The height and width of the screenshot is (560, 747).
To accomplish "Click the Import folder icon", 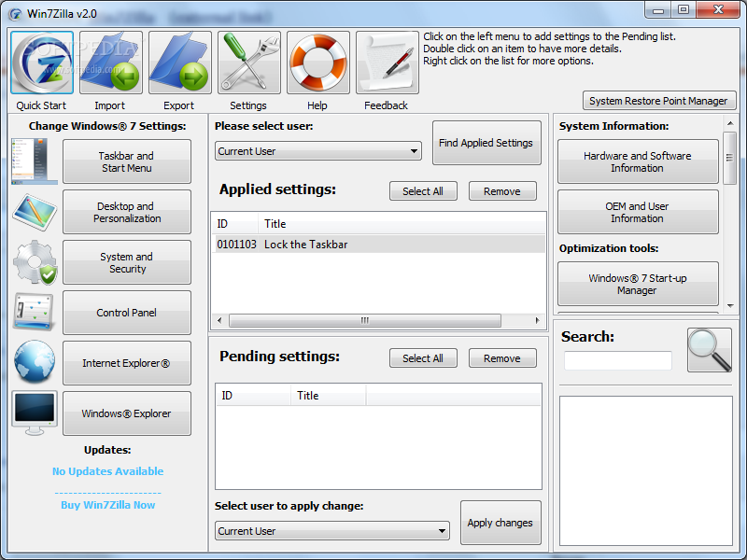I will coord(111,63).
